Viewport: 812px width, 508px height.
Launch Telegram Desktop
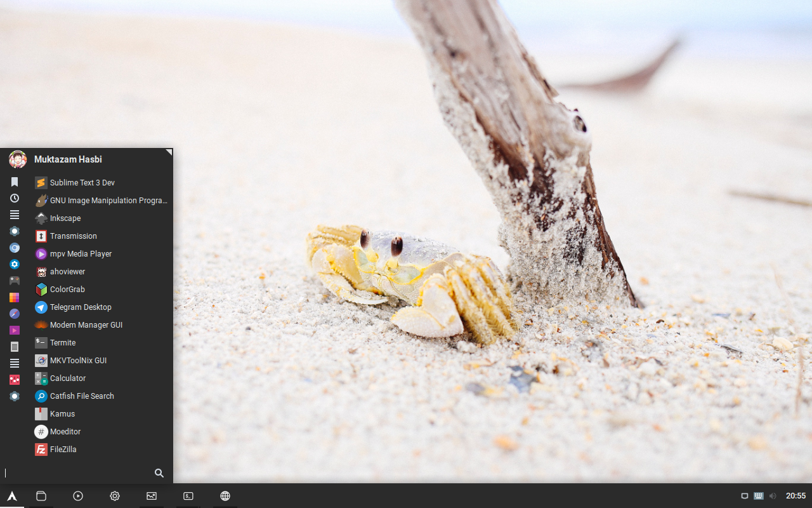pyautogui.click(x=101, y=307)
